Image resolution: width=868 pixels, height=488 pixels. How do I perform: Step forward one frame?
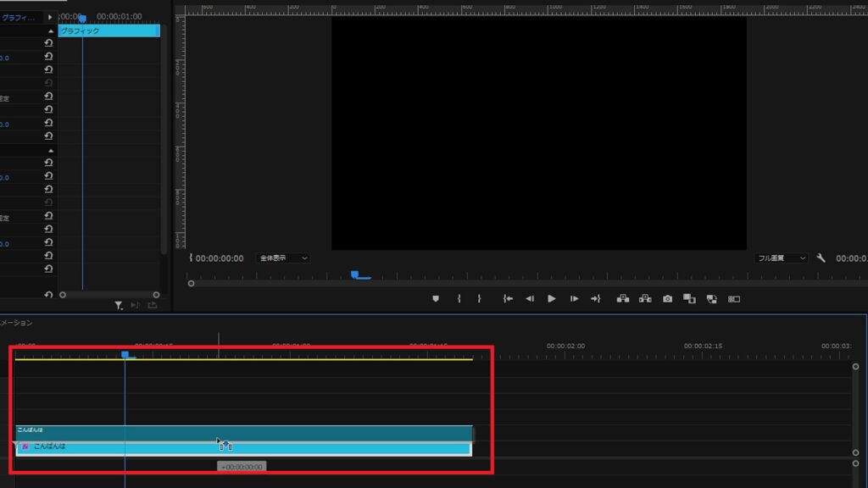click(574, 299)
